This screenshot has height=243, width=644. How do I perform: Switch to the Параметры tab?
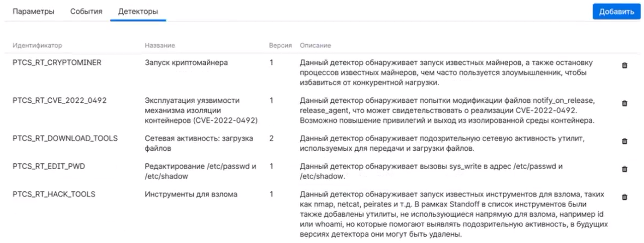(x=34, y=12)
